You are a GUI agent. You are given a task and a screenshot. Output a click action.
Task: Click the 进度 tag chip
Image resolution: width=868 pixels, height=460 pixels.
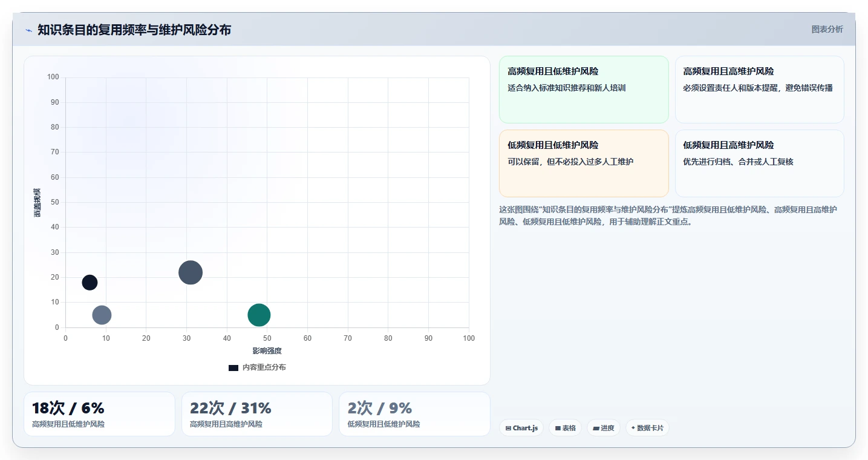604,428
